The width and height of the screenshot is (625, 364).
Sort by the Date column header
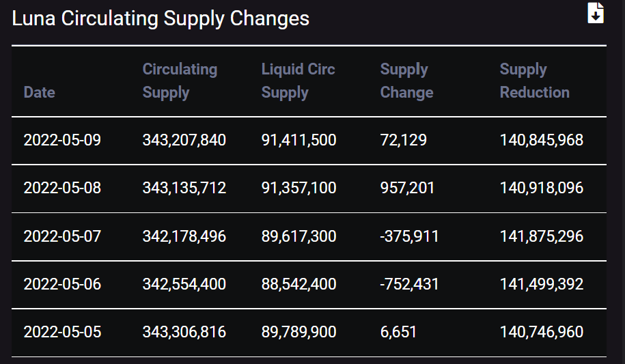tap(39, 92)
